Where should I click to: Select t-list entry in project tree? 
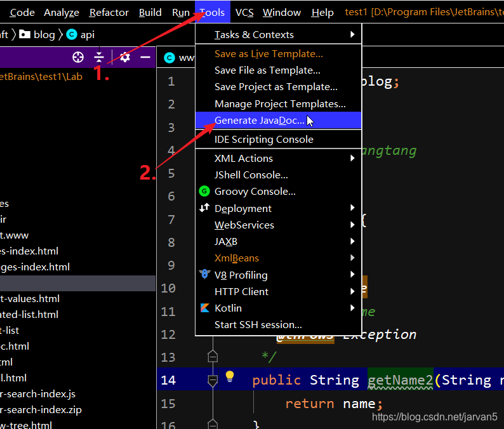click(x=10, y=331)
